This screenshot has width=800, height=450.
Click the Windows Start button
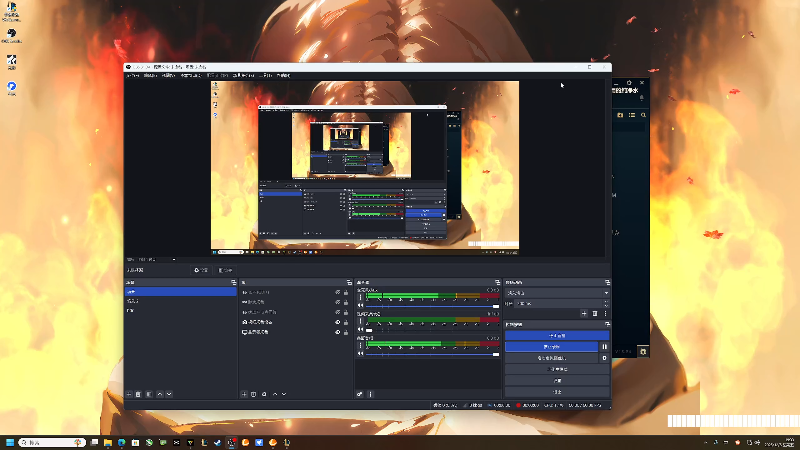[x=10, y=442]
